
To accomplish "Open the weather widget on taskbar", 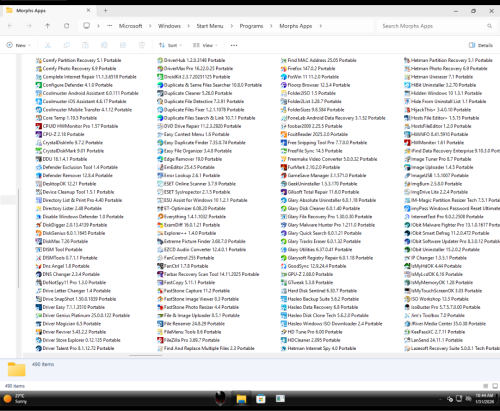I will coord(16,399).
